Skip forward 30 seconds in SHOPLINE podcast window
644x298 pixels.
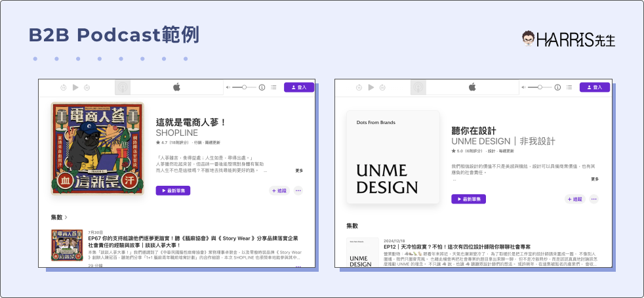pyautogui.click(x=87, y=87)
